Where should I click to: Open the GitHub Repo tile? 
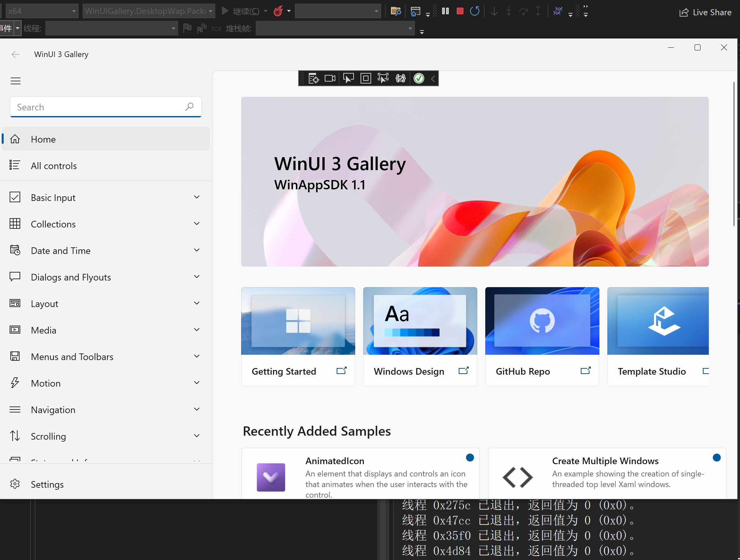(x=542, y=336)
